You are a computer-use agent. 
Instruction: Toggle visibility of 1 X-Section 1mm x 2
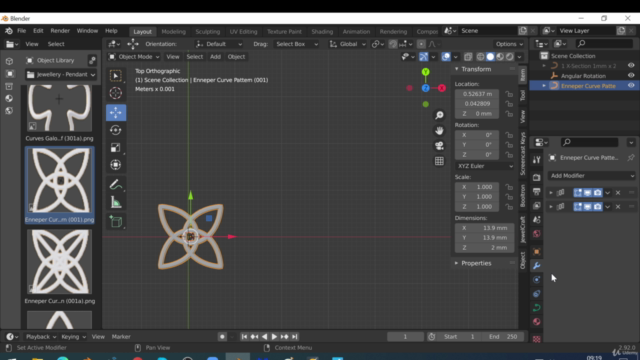[631, 66]
